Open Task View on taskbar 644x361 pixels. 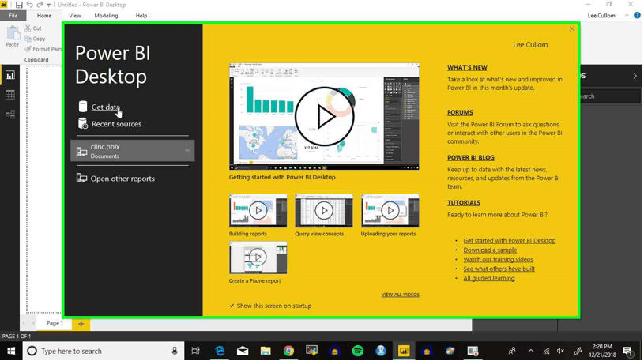click(195, 352)
